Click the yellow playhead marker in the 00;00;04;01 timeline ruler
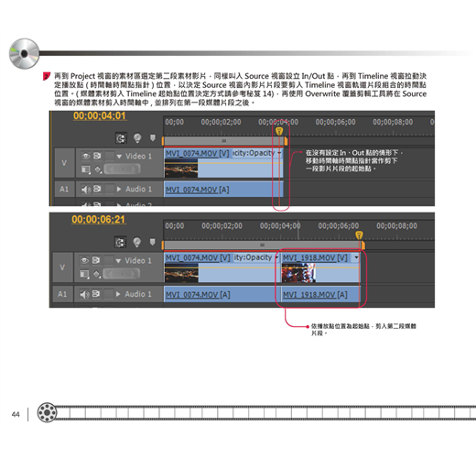Viewport: 476px width, 458px height. tap(279, 131)
